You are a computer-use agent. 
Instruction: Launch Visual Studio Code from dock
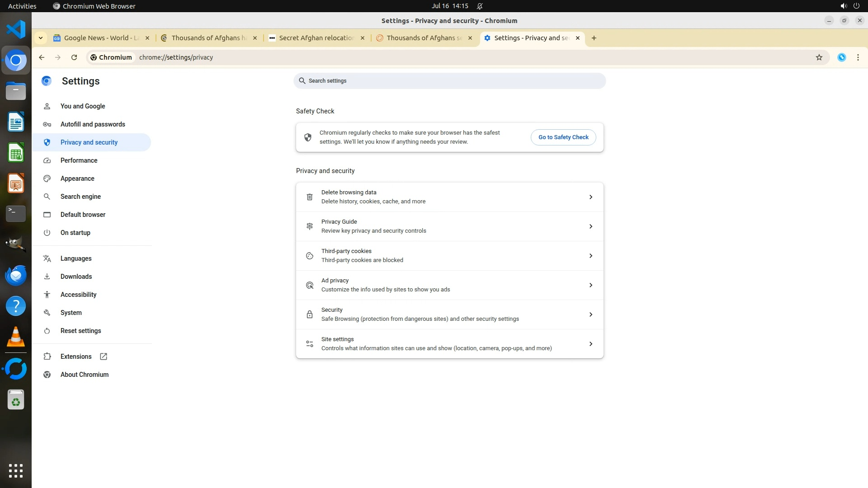(16, 29)
